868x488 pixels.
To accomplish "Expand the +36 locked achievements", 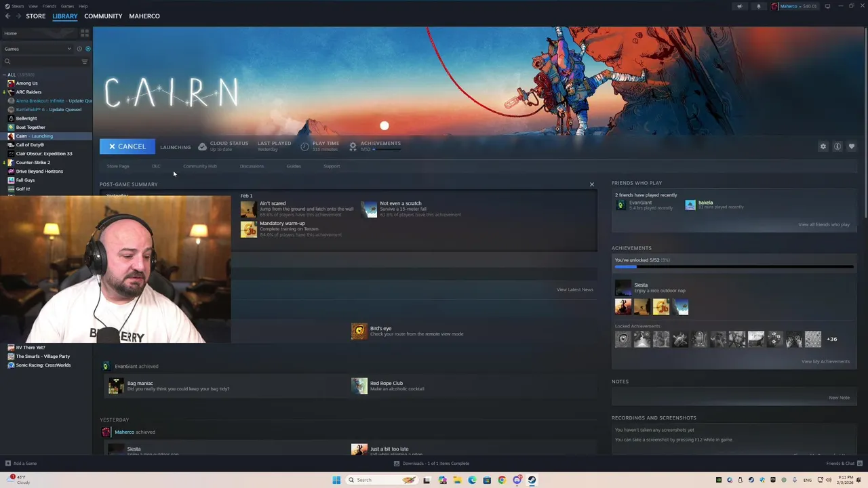I will point(831,339).
